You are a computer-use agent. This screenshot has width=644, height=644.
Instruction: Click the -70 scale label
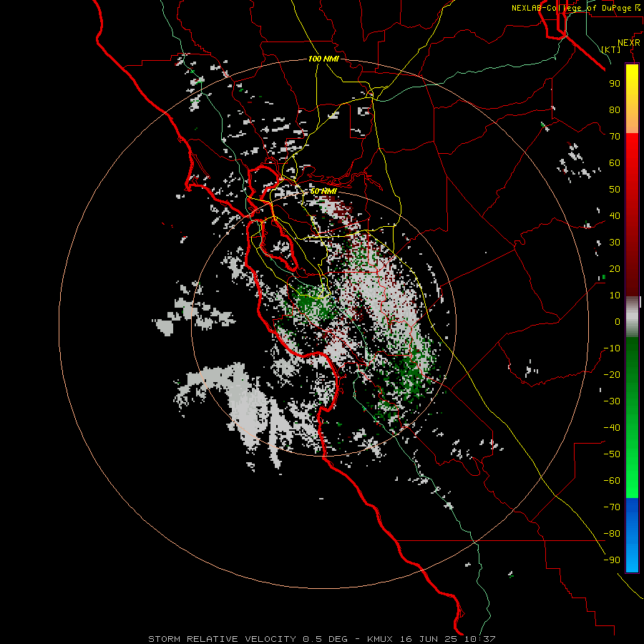click(612, 507)
